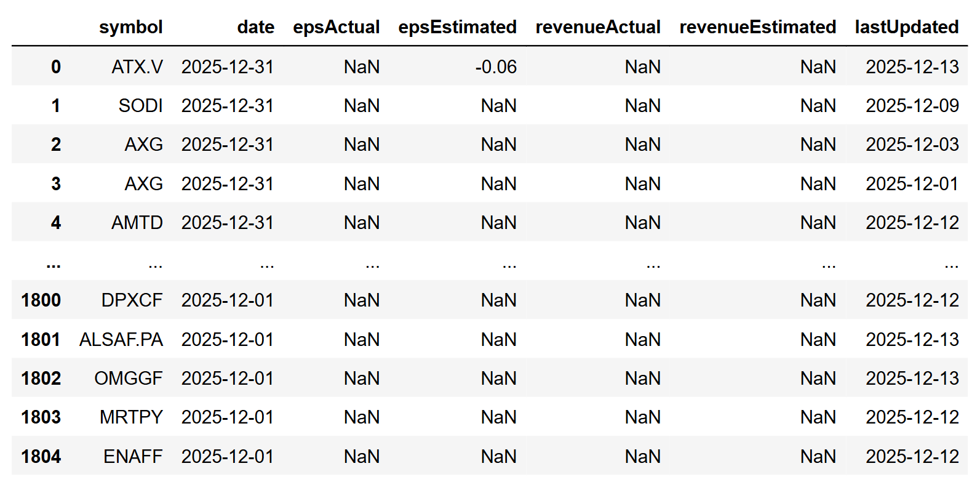This screenshot has height=490, width=980.
Task: Select the ENAFF symbol cell
Action: [x=133, y=456]
